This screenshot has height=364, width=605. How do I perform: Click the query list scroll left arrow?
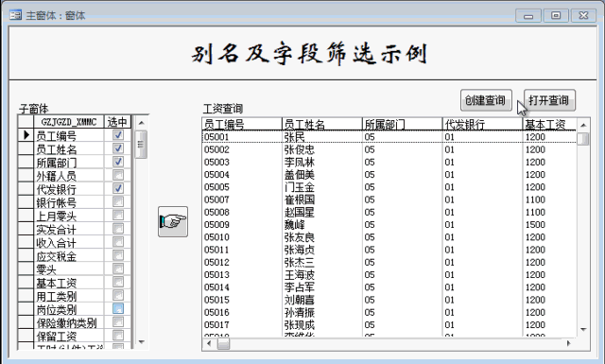click(209, 343)
